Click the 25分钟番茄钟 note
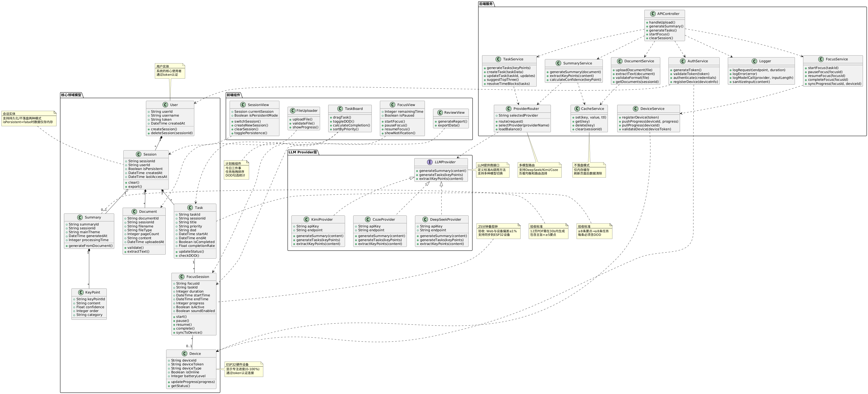 (498, 231)
